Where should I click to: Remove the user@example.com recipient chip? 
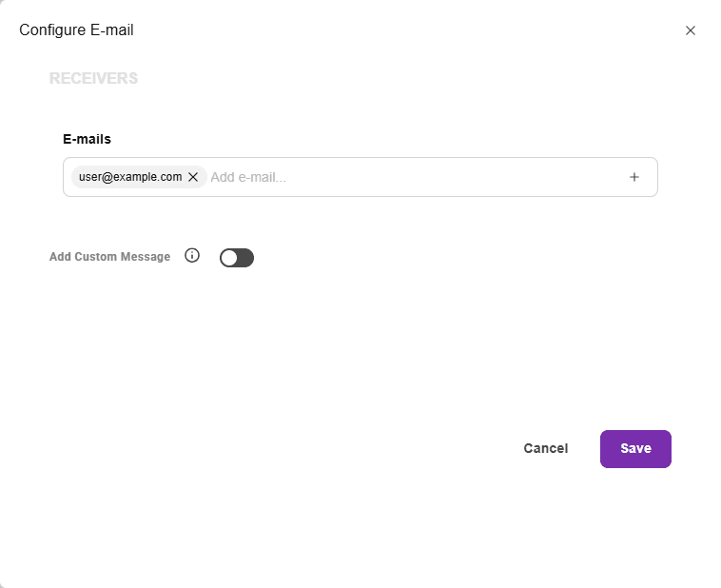pos(193,177)
